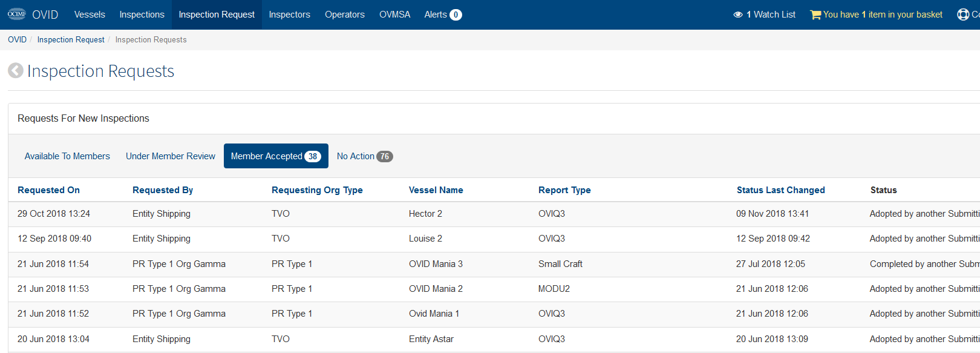Viewport: 980px width, 353px height.
Task: Go to the Operators menu
Action: point(345,15)
